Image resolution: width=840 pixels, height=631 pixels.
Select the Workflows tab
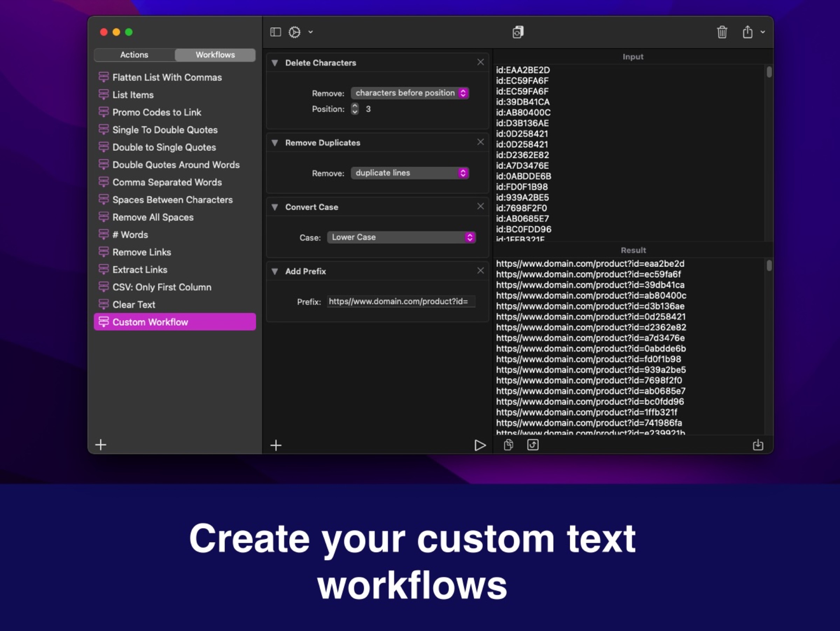click(x=215, y=55)
